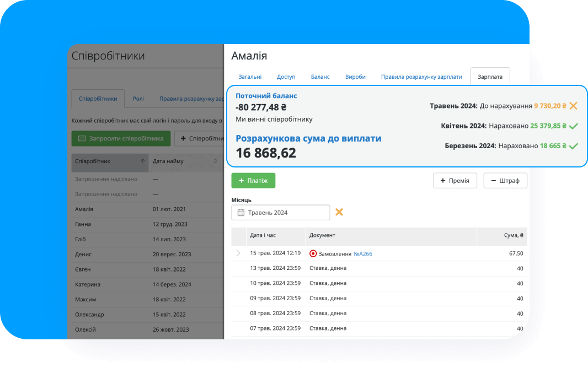Click the red order status icon

313,253
